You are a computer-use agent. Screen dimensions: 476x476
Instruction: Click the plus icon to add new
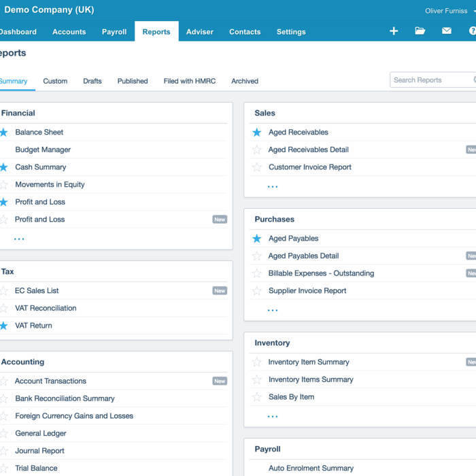tap(394, 31)
